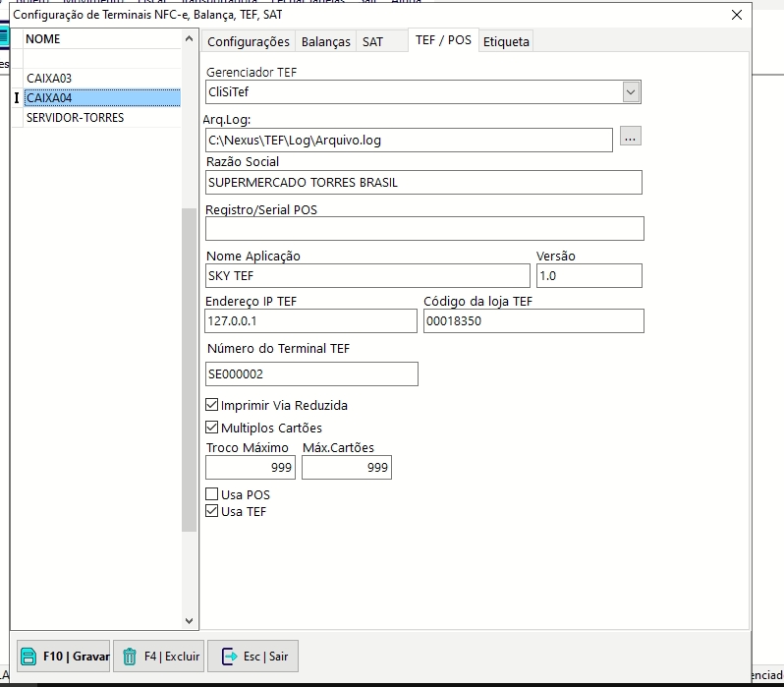
Task: Select CAIXA03 in the terminal list
Action: (x=49, y=78)
